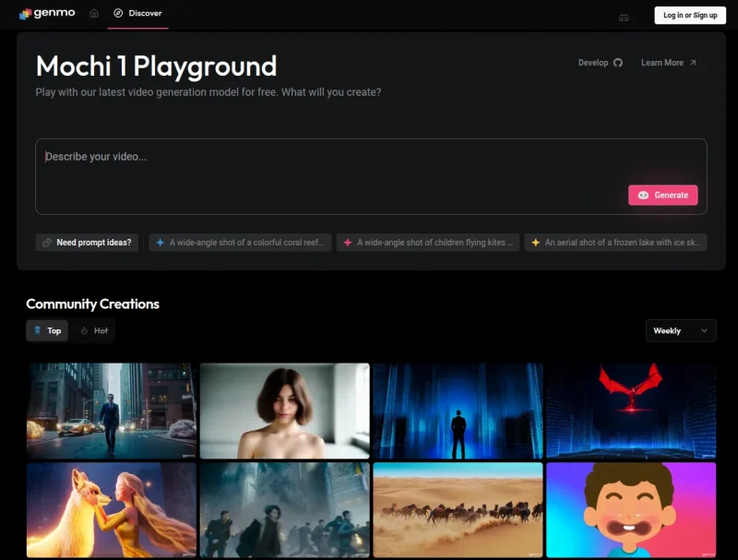
Task: Open the red dragon thumbnail
Action: tap(631, 411)
